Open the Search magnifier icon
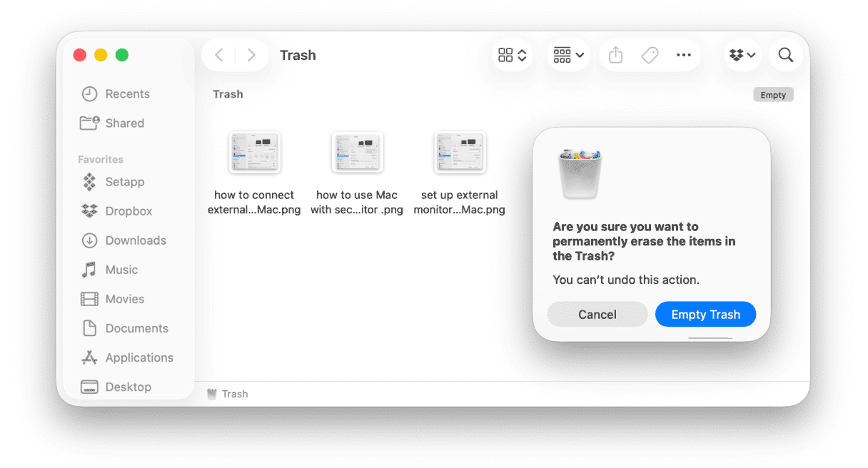 point(785,55)
